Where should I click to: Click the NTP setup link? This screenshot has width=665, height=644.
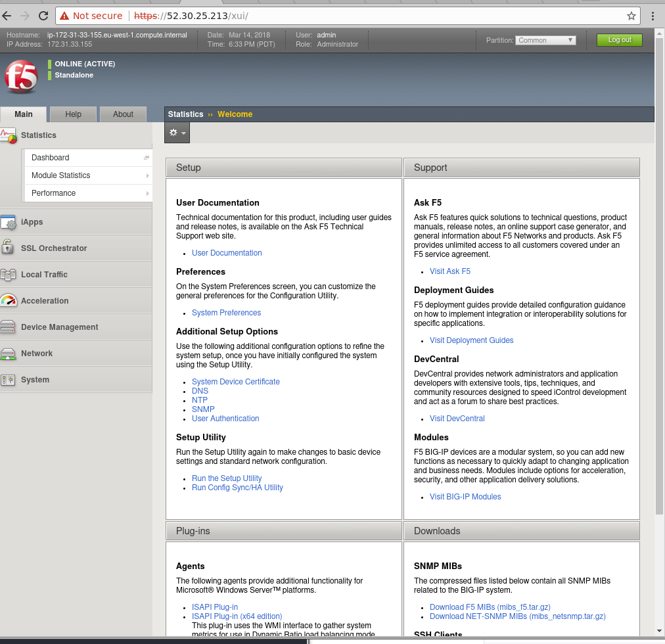[199, 400]
